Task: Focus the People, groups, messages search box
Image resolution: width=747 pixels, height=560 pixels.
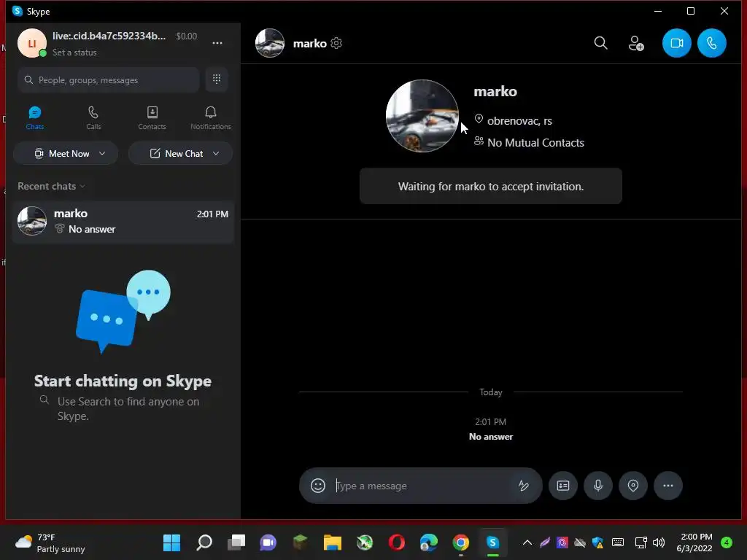Action: pyautogui.click(x=109, y=80)
